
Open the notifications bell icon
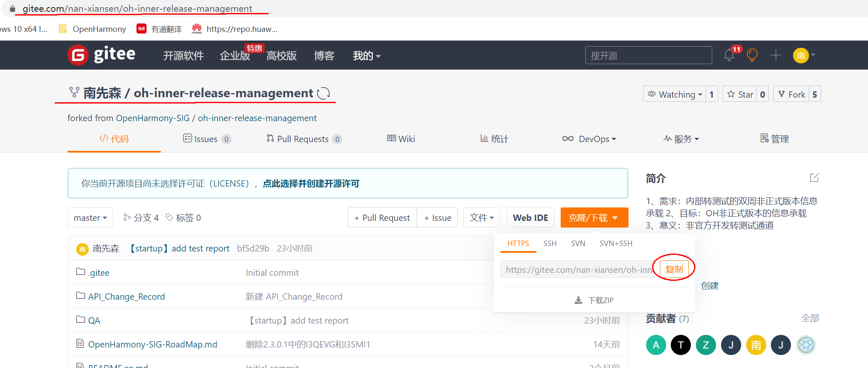click(729, 55)
